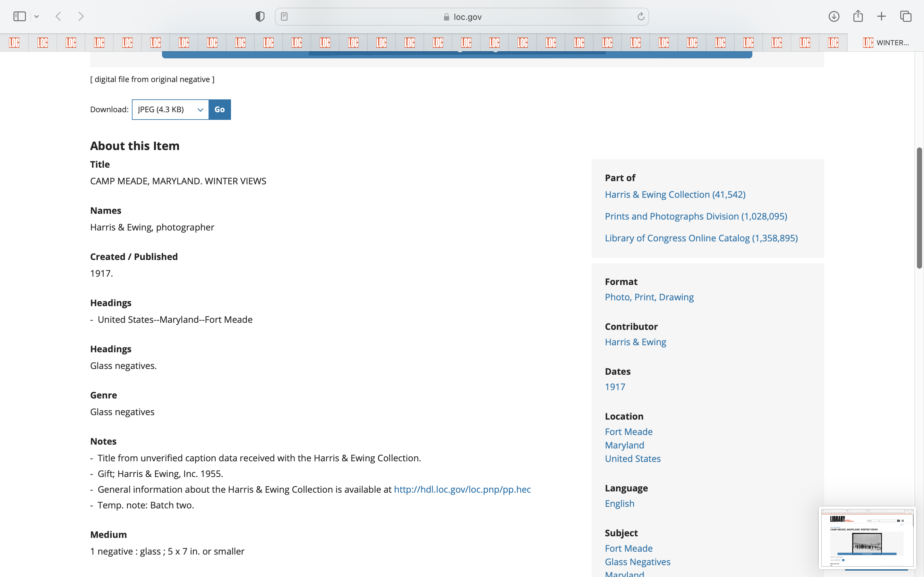Click the back navigation arrow
This screenshot has width=924, height=577.
point(58,16)
